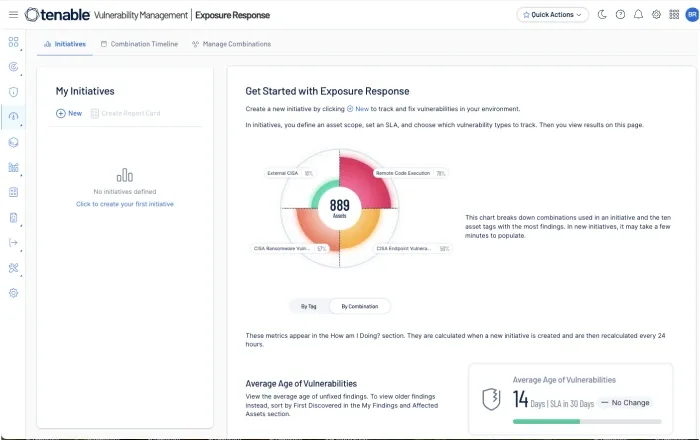
Task: Click the Tenable logo
Action: tap(57, 15)
